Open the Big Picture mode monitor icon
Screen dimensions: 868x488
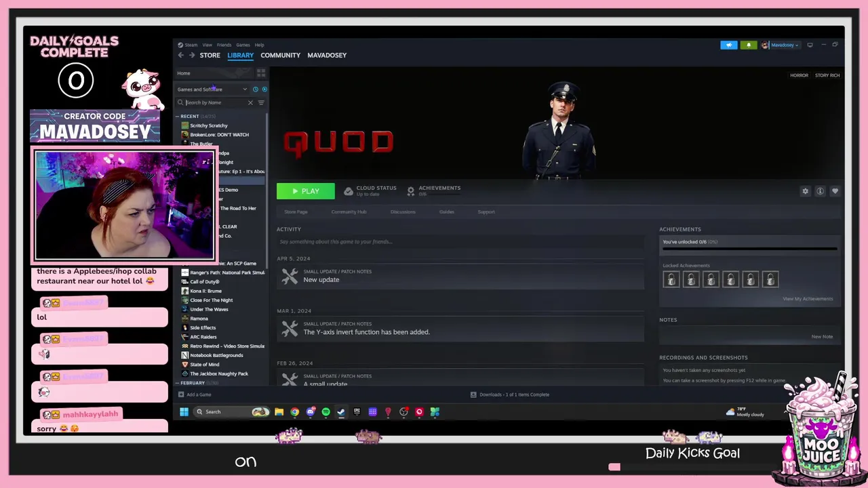[x=810, y=45]
